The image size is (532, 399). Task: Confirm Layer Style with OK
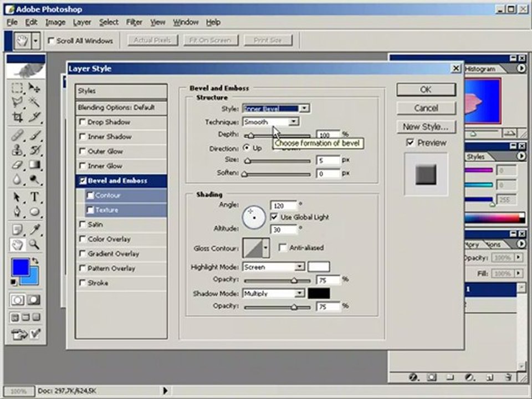point(426,90)
